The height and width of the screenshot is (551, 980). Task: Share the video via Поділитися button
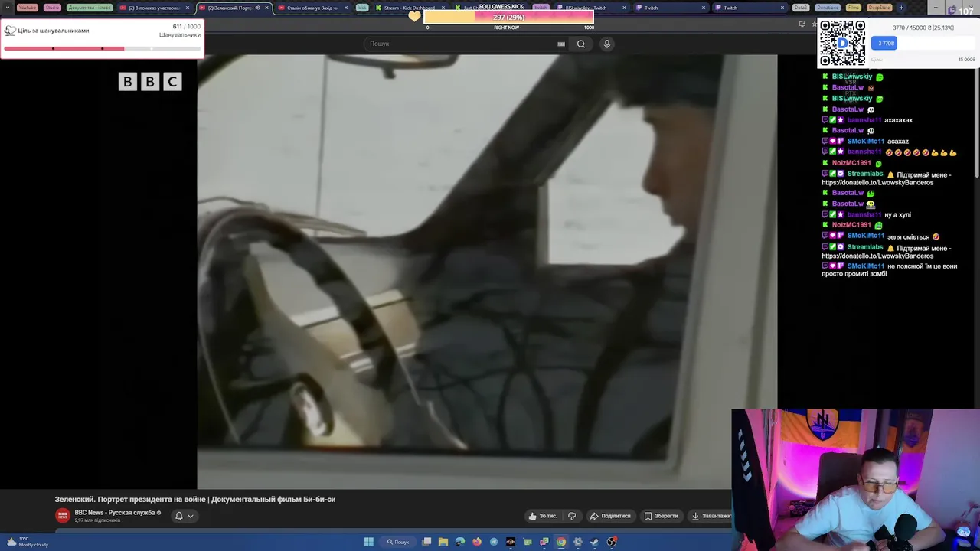[610, 516]
